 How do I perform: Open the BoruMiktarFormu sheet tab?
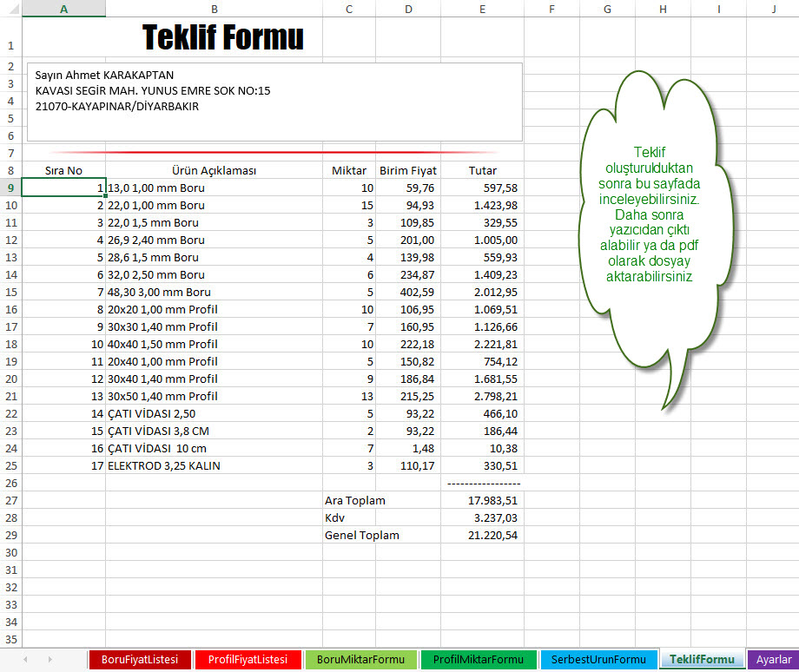click(360, 659)
